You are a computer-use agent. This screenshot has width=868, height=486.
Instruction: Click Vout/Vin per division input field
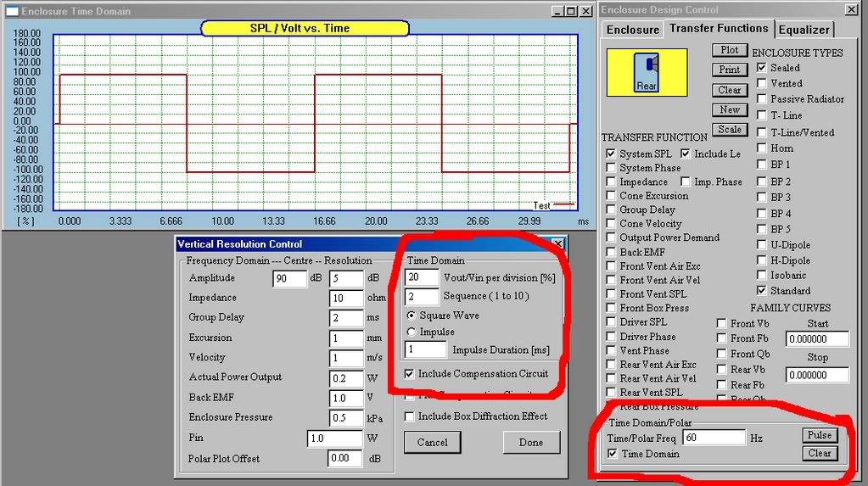point(422,277)
